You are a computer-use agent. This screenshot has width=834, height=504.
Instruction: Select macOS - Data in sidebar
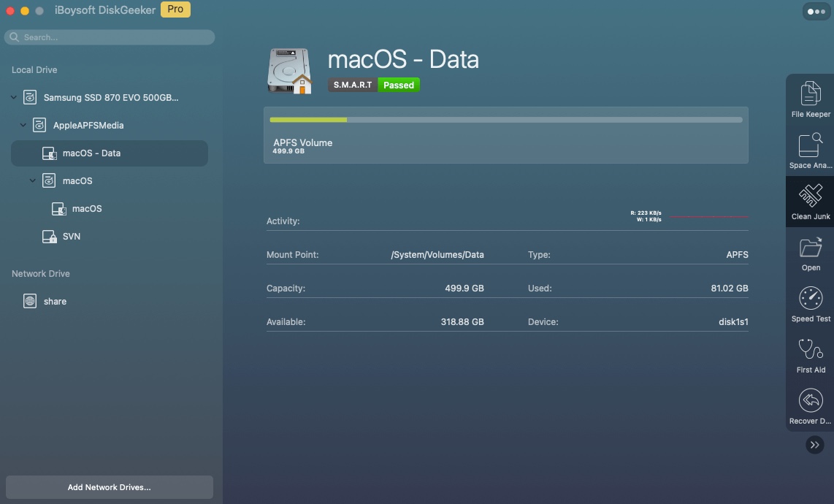pyautogui.click(x=91, y=153)
